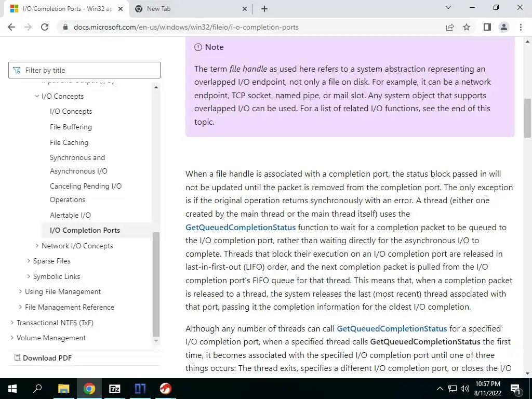Bookmark this page with star
The image size is (532, 399).
click(x=467, y=27)
